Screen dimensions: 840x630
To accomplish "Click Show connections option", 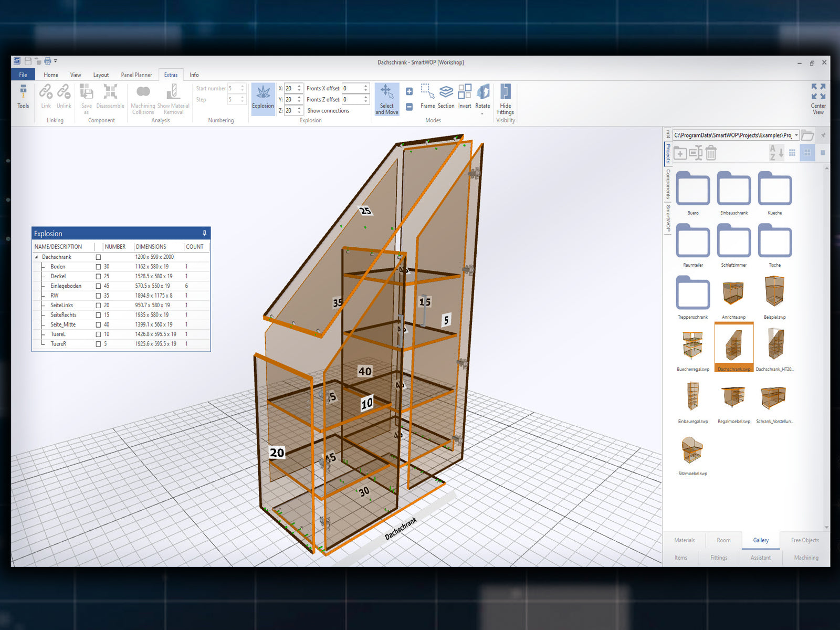I will click(x=328, y=111).
